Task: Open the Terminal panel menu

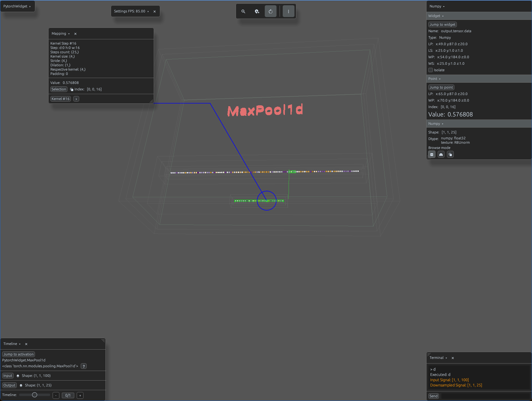Action: (446, 358)
